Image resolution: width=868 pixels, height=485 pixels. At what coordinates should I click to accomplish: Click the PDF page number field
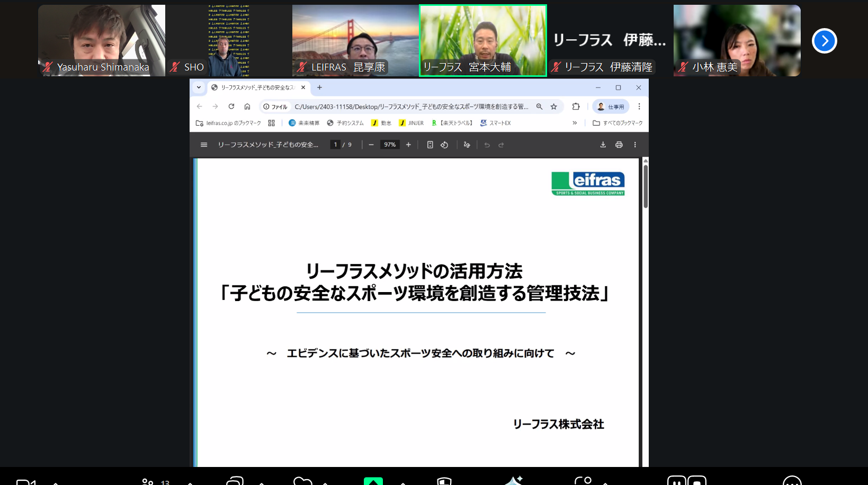click(335, 145)
